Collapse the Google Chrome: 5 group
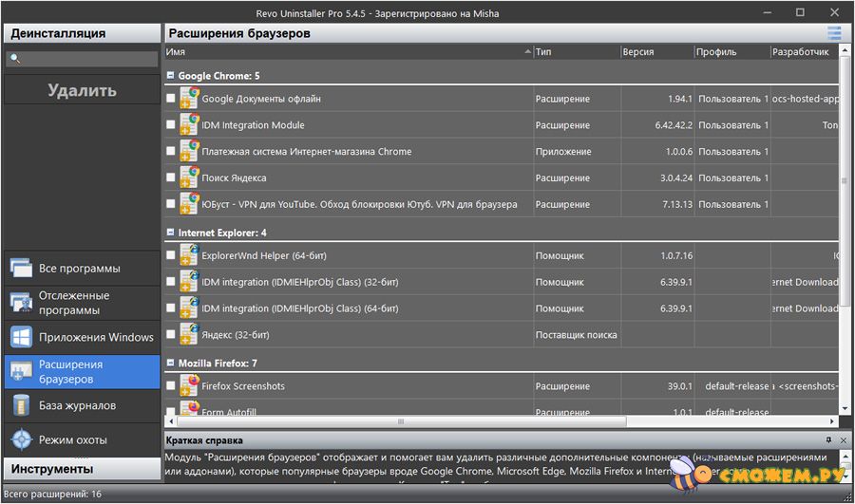 [170, 75]
